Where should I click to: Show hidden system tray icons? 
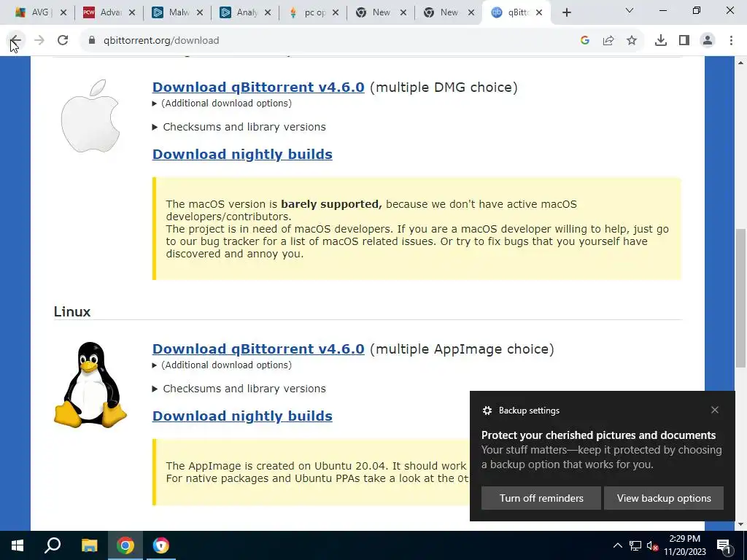click(617, 545)
